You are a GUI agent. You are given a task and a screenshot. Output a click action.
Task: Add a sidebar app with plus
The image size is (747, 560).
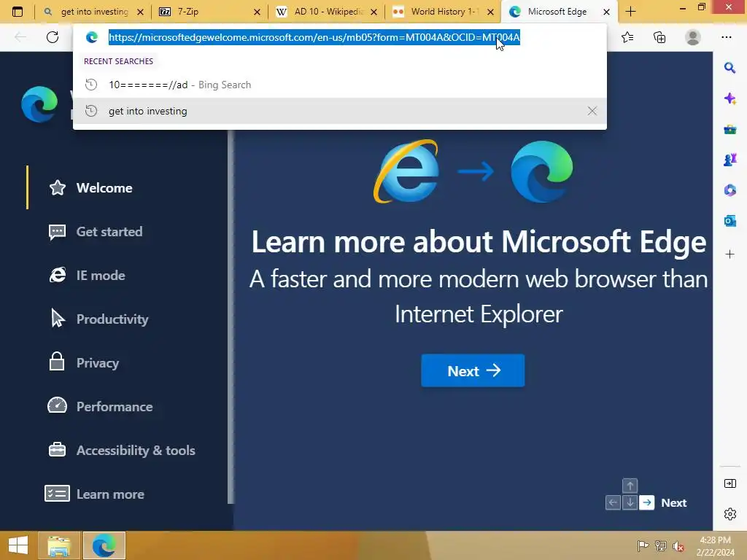[x=729, y=254]
